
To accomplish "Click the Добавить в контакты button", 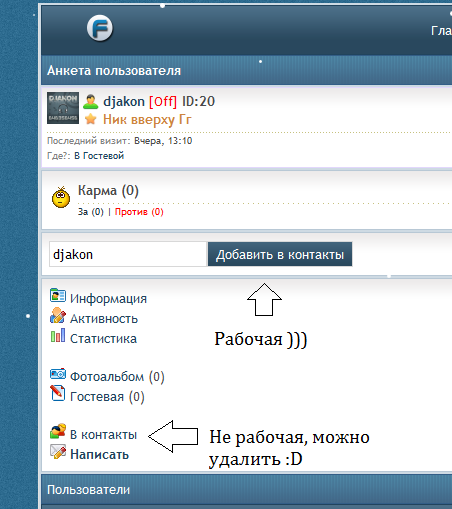I will coord(280,254).
